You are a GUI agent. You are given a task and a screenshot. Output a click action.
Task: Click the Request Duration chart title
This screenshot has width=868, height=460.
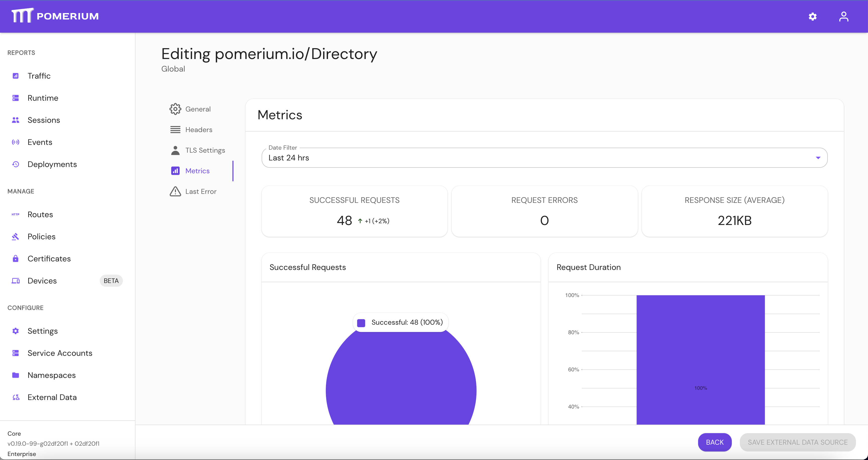coord(588,267)
